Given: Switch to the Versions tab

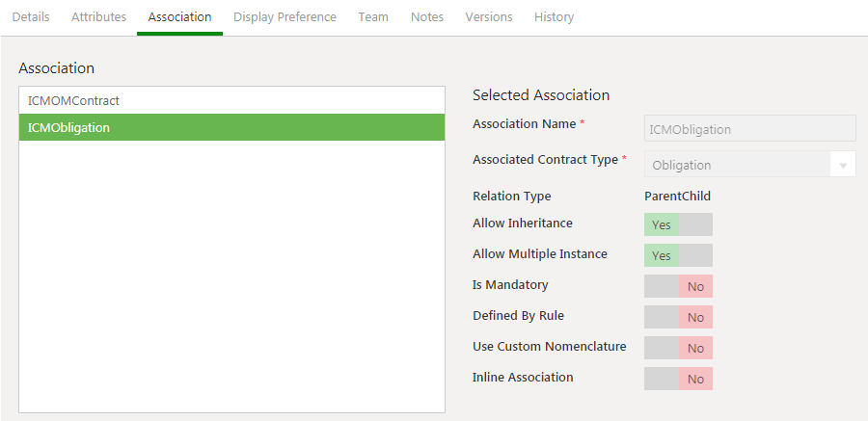Looking at the screenshot, I should [x=489, y=17].
